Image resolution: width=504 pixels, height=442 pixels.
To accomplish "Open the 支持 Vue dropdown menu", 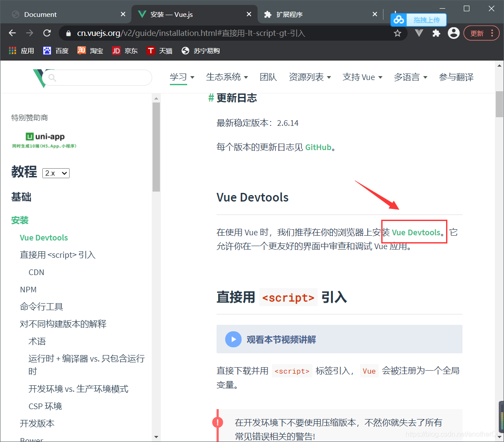I will 363,77.
